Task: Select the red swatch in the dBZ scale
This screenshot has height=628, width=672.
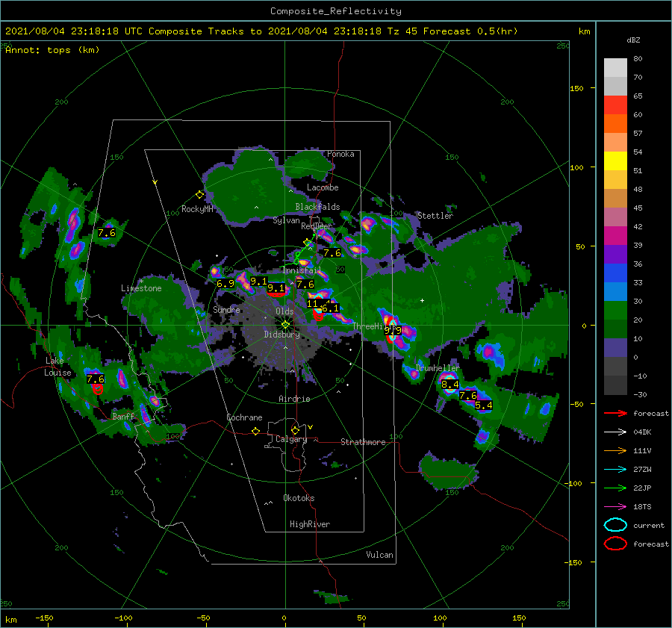Action: [615, 105]
